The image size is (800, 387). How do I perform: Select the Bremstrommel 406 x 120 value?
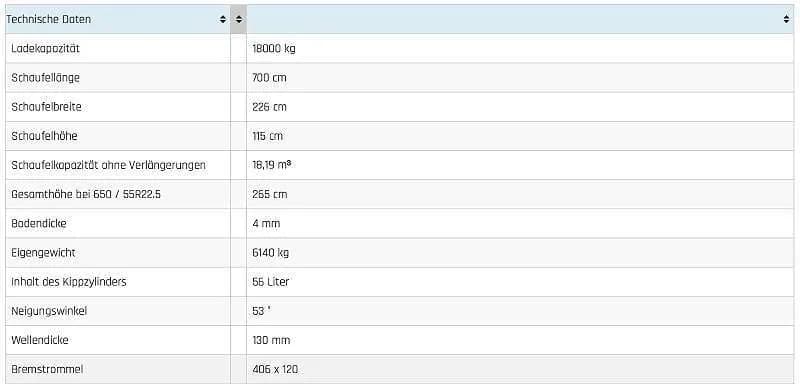coord(275,369)
